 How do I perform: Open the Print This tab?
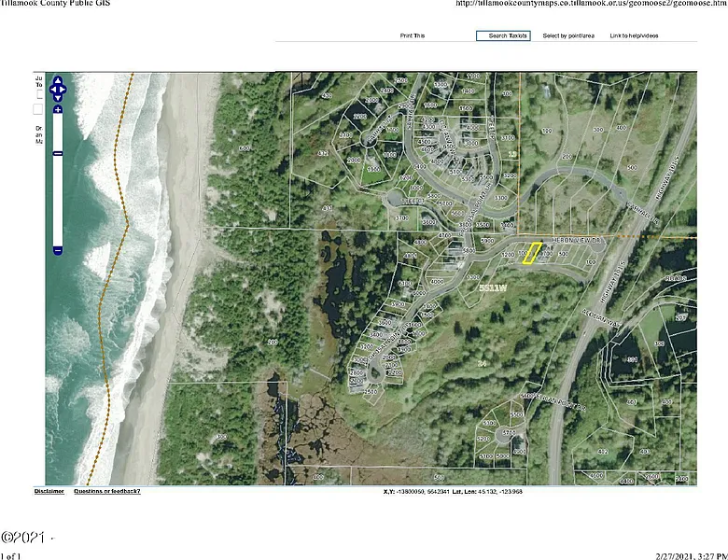(x=413, y=35)
